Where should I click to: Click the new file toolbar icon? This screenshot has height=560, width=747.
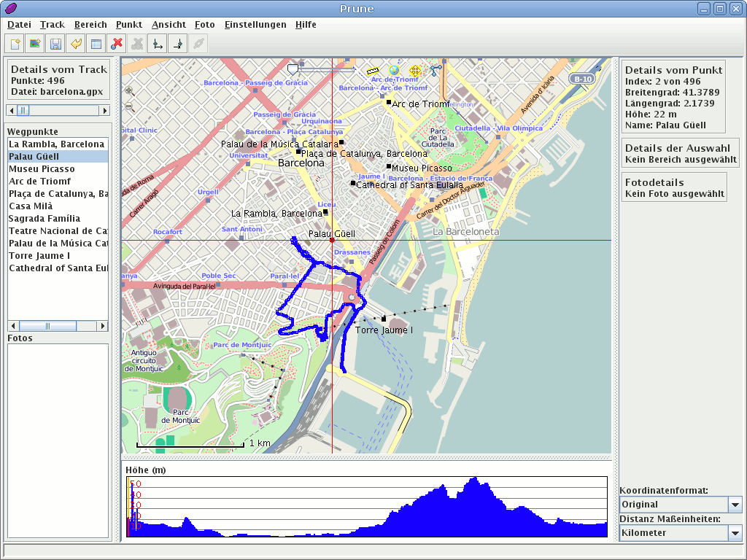[x=15, y=44]
